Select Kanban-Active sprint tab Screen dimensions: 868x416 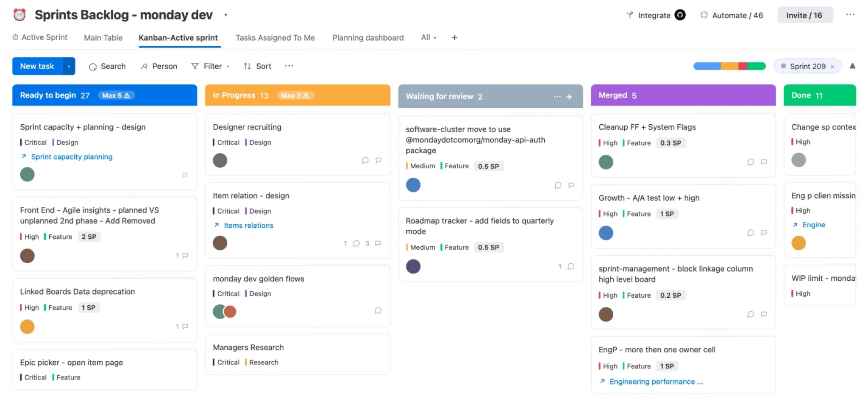178,37
